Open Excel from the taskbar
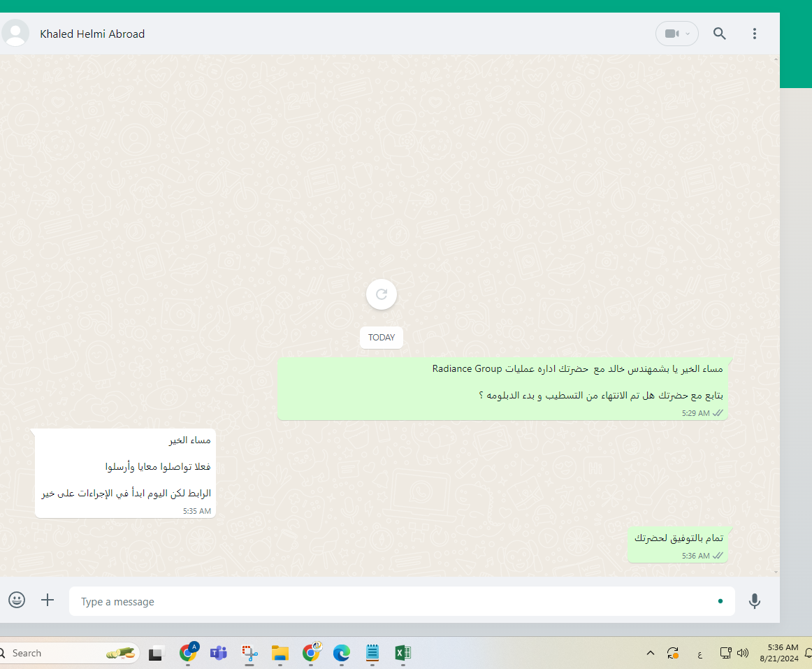 pyautogui.click(x=403, y=653)
